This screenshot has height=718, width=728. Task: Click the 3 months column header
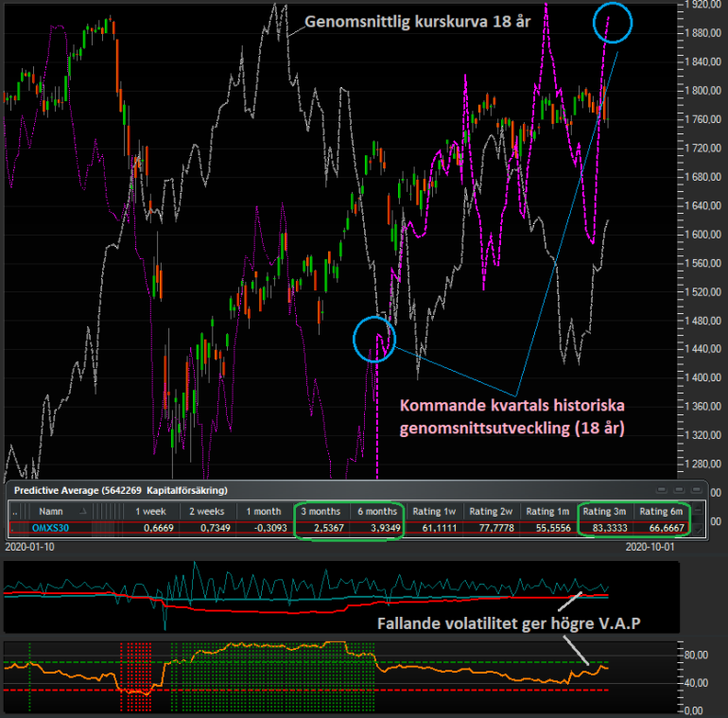click(x=321, y=511)
